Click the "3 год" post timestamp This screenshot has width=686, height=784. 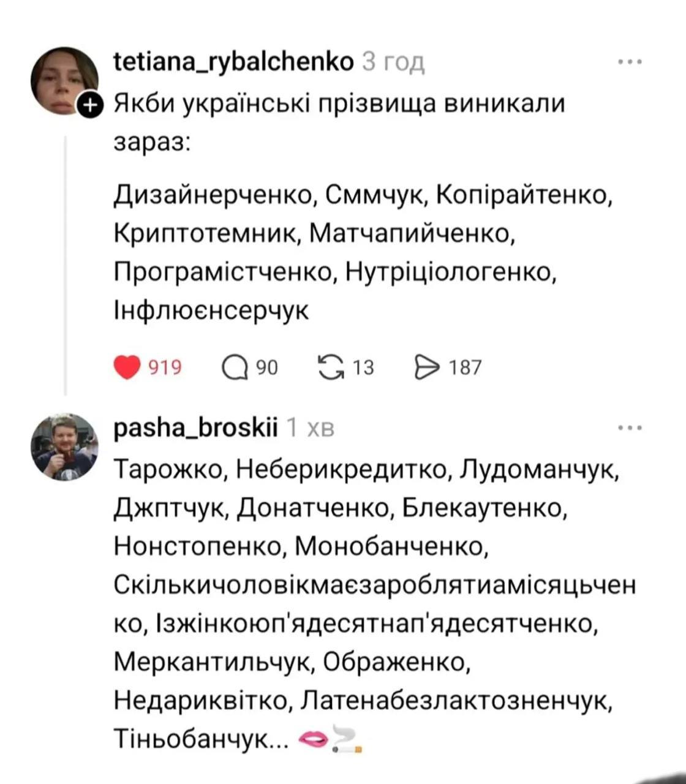(394, 62)
